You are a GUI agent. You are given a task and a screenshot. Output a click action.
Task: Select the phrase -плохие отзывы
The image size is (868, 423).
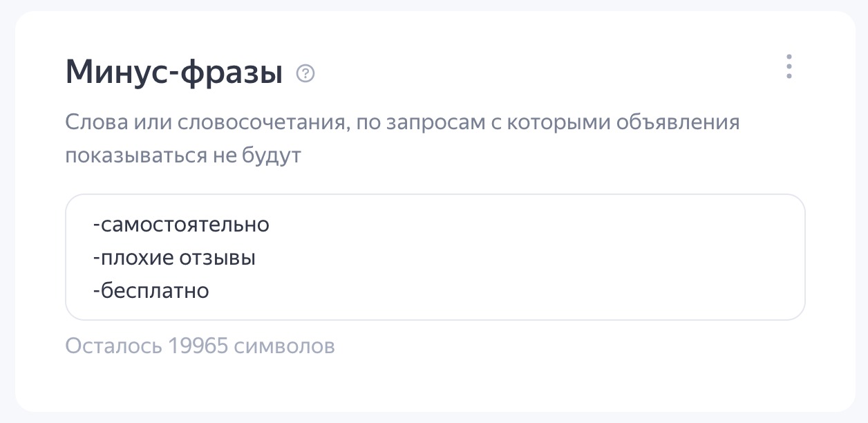click(174, 257)
